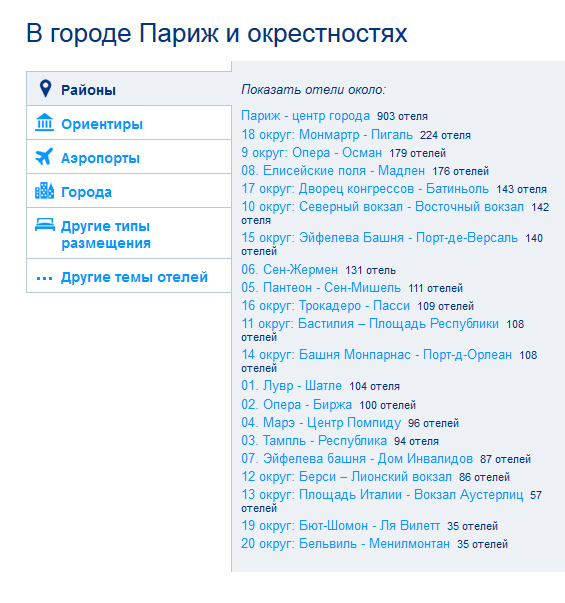The width and height of the screenshot is (565, 603).
Task: Open 18 округ: Монмартр - Пигаль link
Action: (327, 135)
